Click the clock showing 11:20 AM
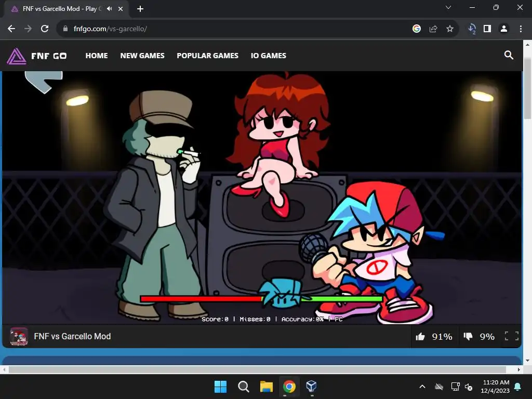Screen dimensions: 532x399 pyautogui.click(x=495, y=387)
